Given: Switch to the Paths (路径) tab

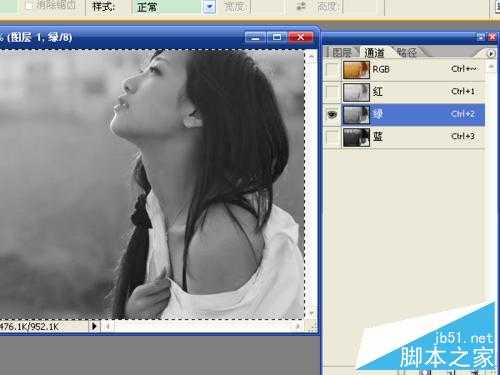Looking at the screenshot, I should pyautogui.click(x=407, y=52).
